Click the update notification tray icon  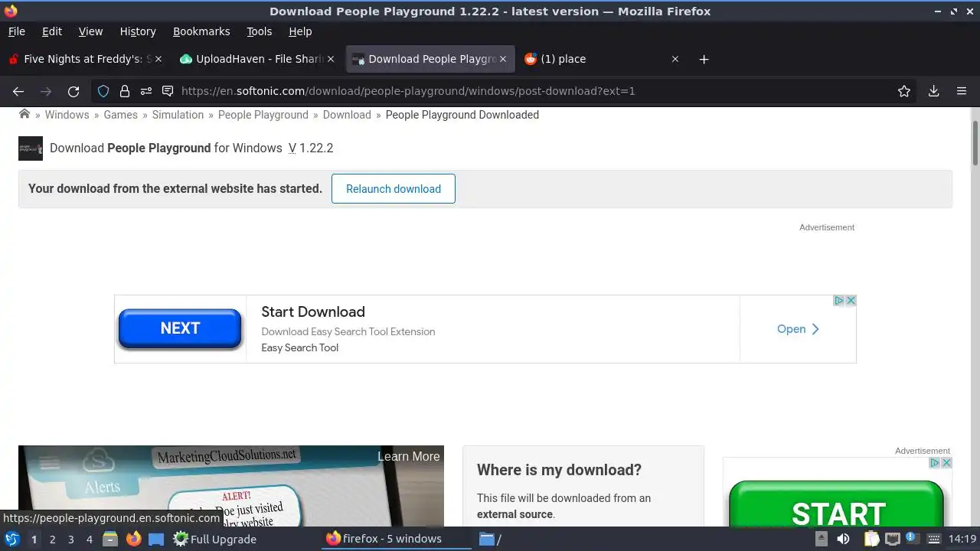pos(913,539)
